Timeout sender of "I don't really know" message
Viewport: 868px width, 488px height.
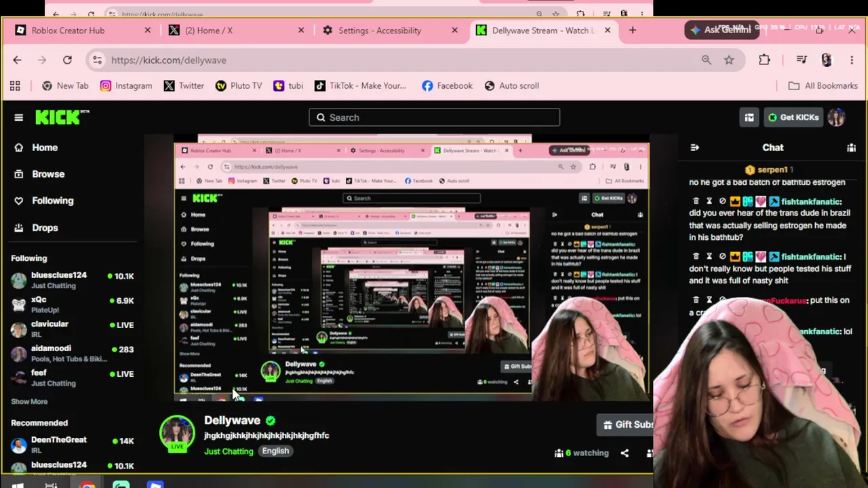coord(709,257)
